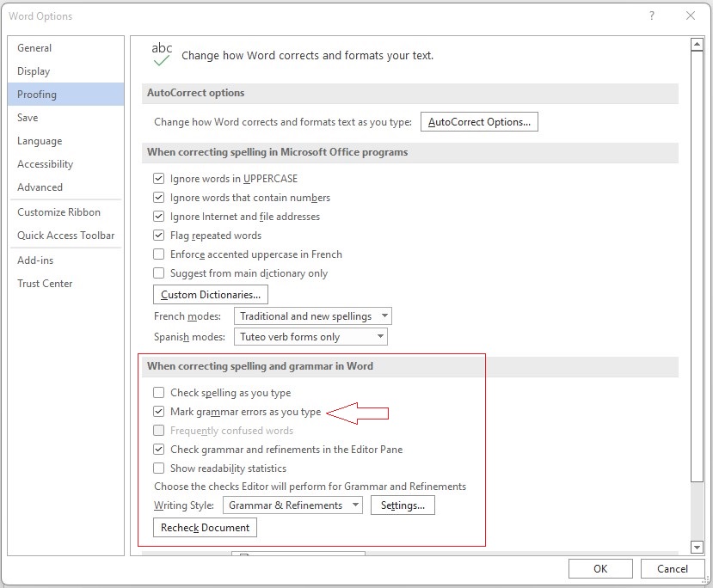Open the Trust Center section
The width and height of the screenshot is (713, 588).
(45, 284)
